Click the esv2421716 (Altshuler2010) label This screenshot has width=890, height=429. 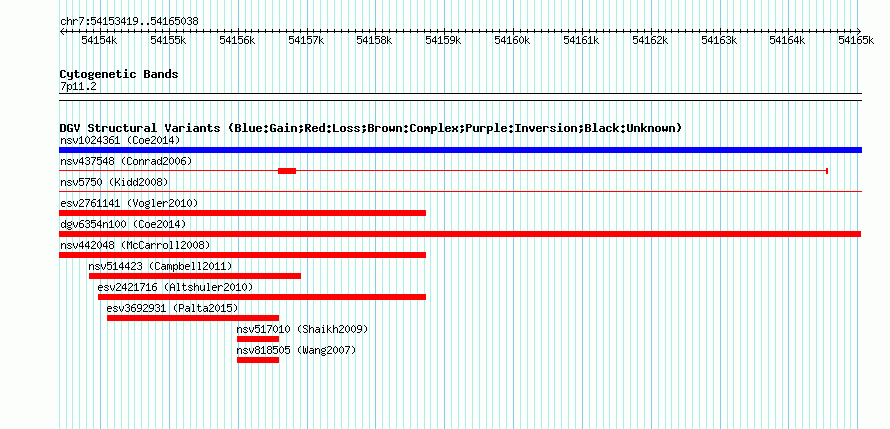(x=175, y=287)
